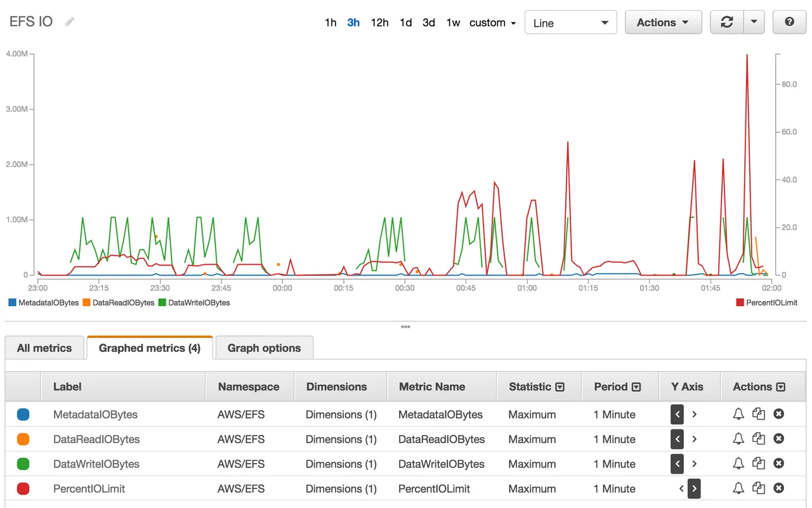Remove the DataWriteIOBytes metric row

coord(779,464)
